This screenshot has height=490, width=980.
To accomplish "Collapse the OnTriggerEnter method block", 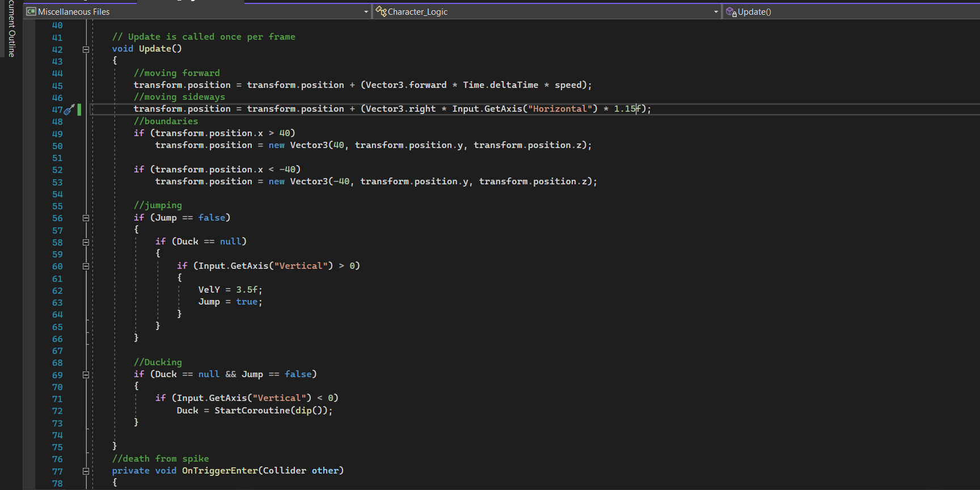I will [x=86, y=471].
